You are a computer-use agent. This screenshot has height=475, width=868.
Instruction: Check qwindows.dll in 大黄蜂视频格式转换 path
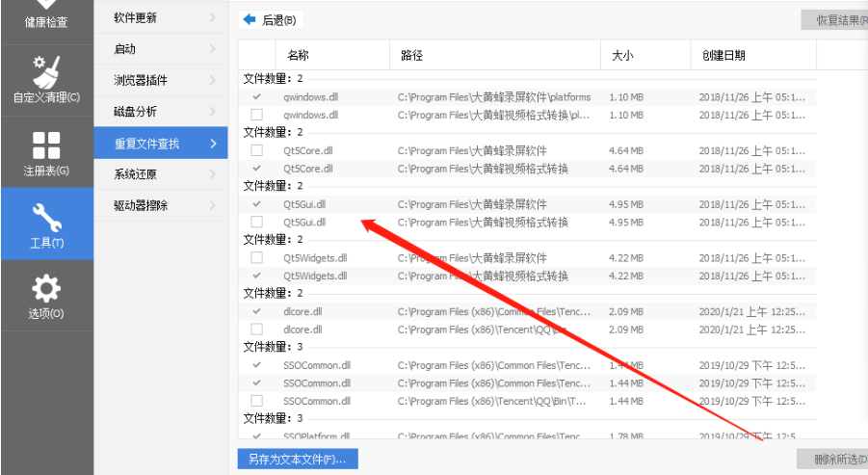[256, 115]
